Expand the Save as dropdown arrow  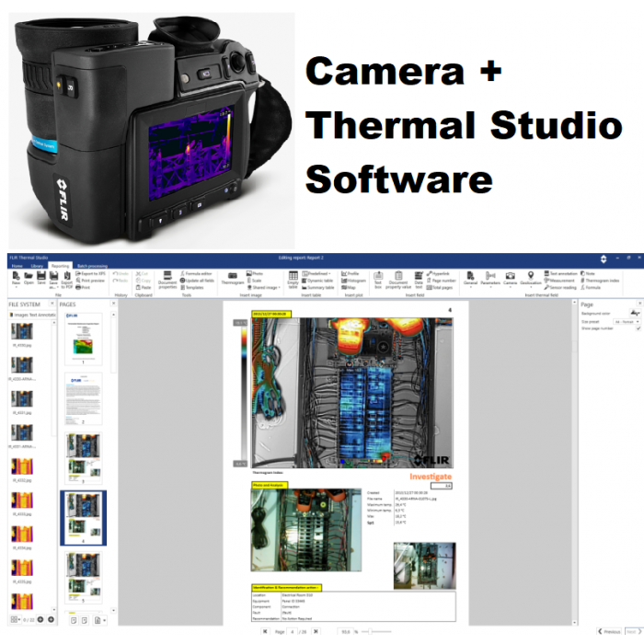(x=57, y=287)
